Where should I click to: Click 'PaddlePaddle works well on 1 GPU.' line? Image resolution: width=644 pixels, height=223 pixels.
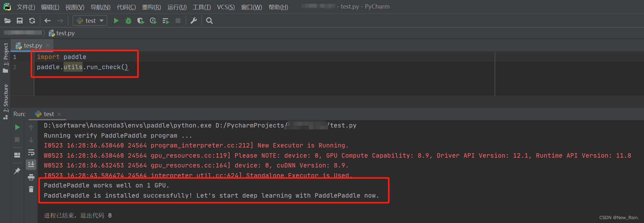106,186
